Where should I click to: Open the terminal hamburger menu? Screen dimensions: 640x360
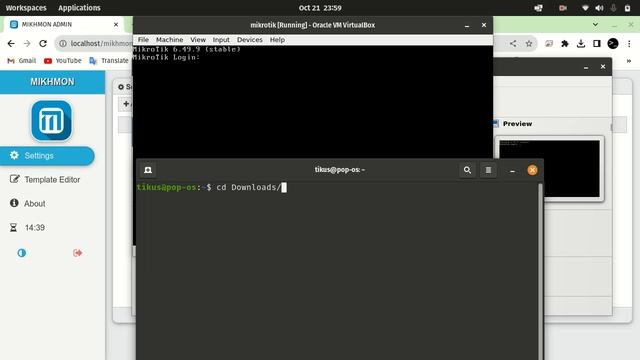click(x=488, y=170)
